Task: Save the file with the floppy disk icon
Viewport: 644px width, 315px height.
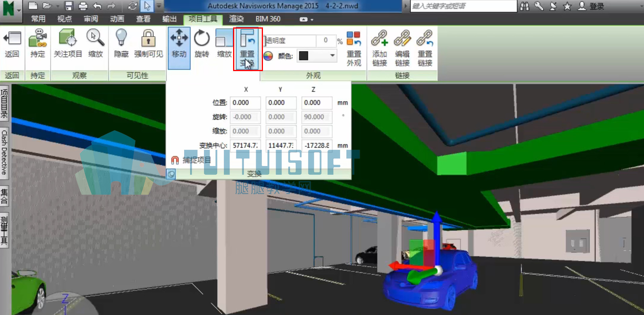Action: [x=69, y=6]
